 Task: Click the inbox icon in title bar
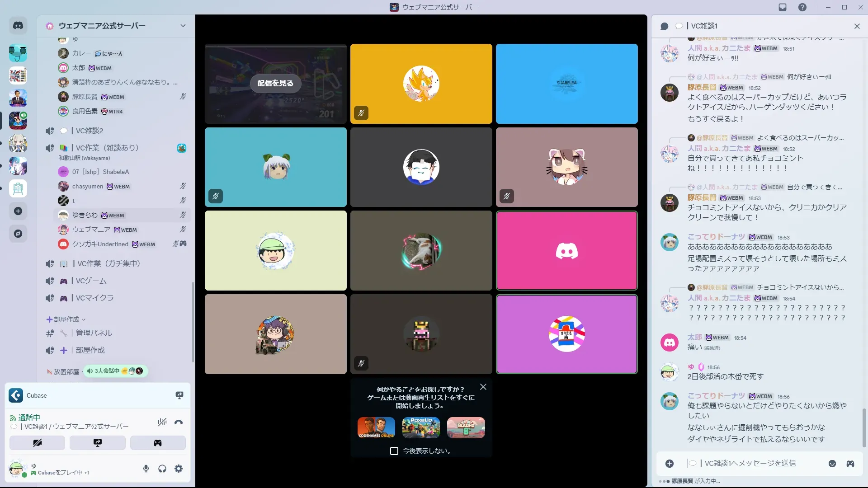pos(783,7)
